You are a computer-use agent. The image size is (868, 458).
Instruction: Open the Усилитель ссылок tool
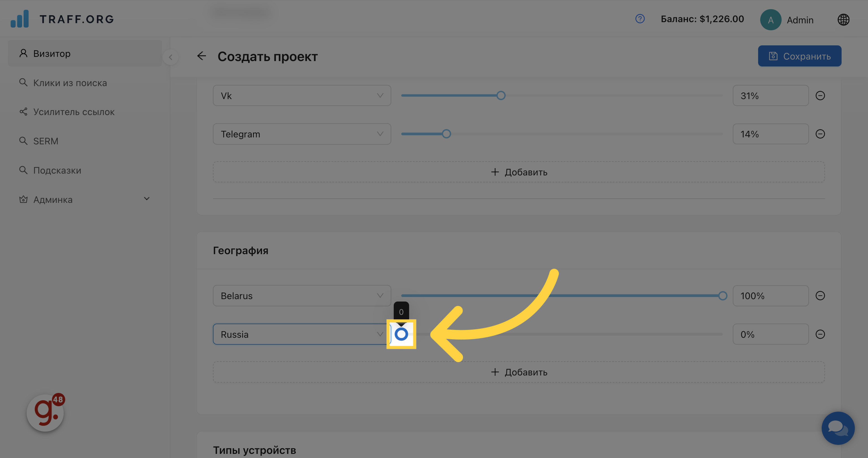click(74, 112)
